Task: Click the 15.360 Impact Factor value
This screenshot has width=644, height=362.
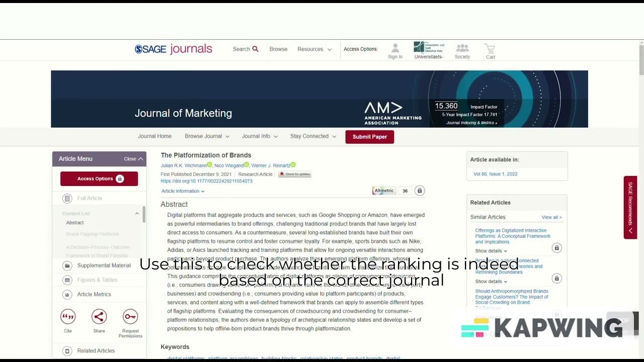Action: (x=446, y=106)
